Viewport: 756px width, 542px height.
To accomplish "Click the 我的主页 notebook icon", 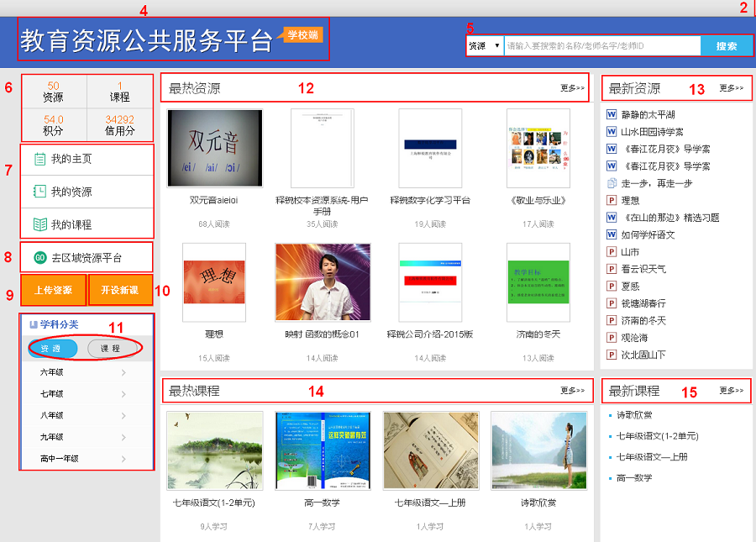I will pyautogui.click(x=39, y=159).
